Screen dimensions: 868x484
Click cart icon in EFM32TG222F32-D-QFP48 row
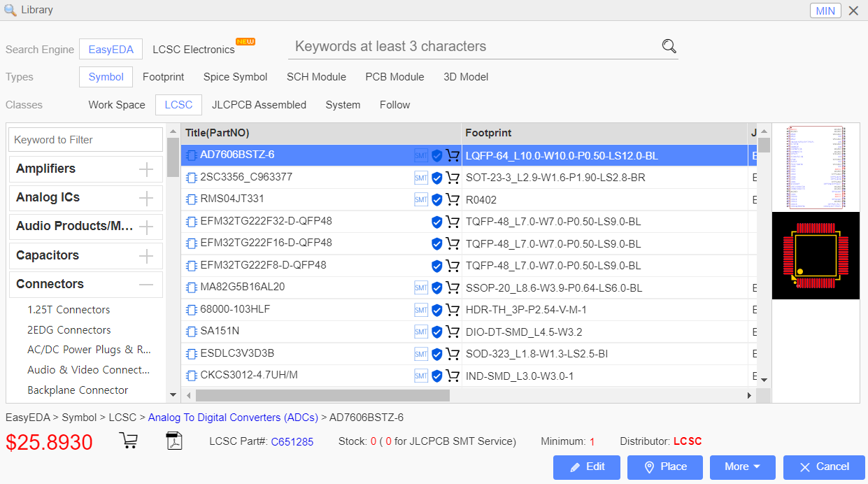click(x=453, y=222)
